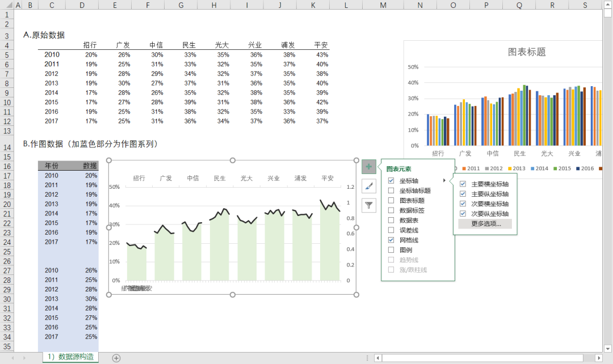Click the 图表标题 chart title
613x364 pixels.
point(527,52)
